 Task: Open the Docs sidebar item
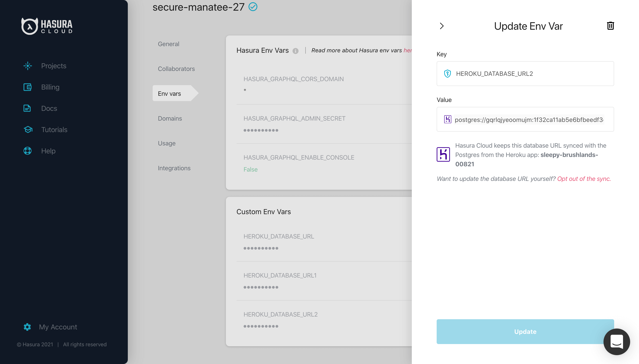49,108
